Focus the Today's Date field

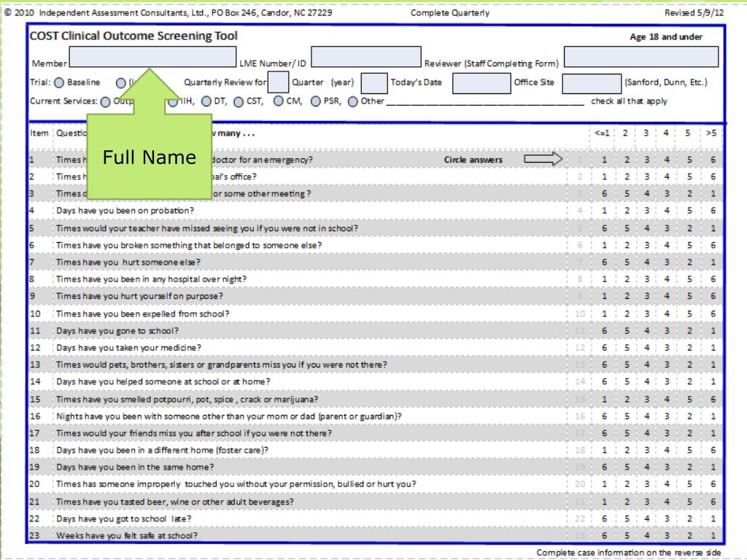(x=481, y=83)
